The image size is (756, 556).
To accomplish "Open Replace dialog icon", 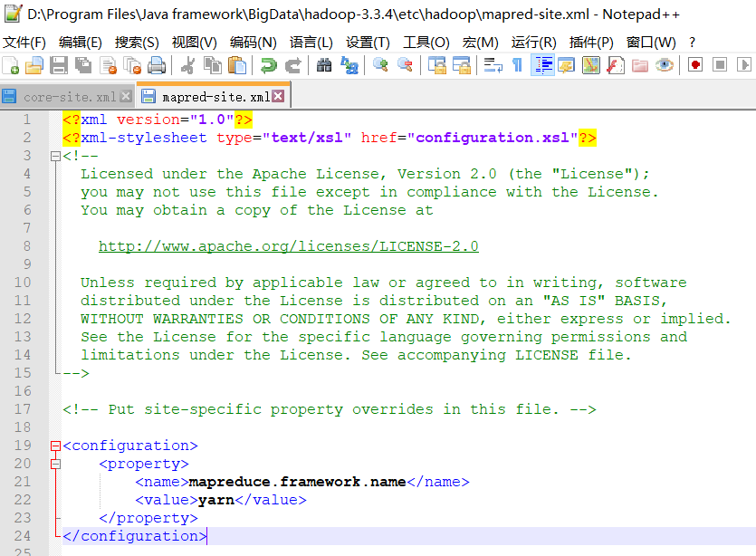I will click(x=349, y=65).
